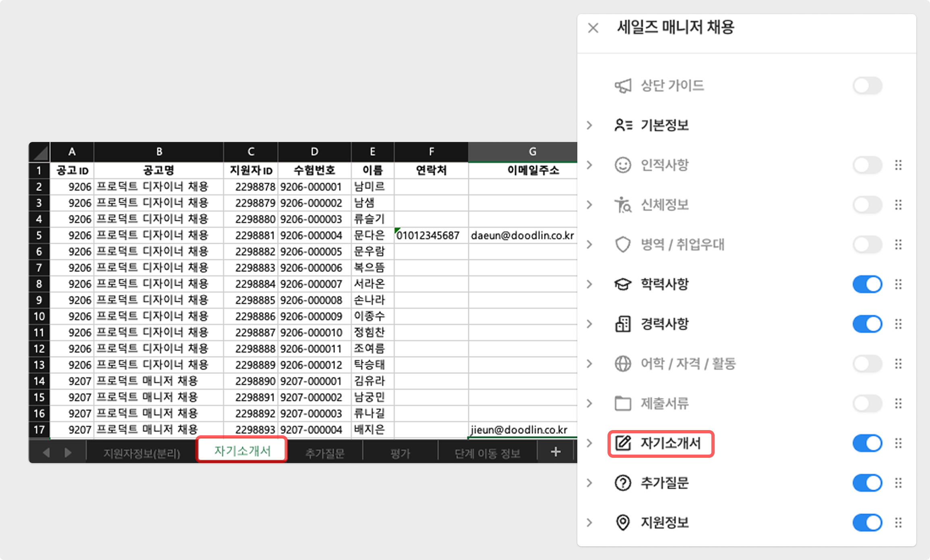Click the 경력사항 building icon

click(623, 324)
